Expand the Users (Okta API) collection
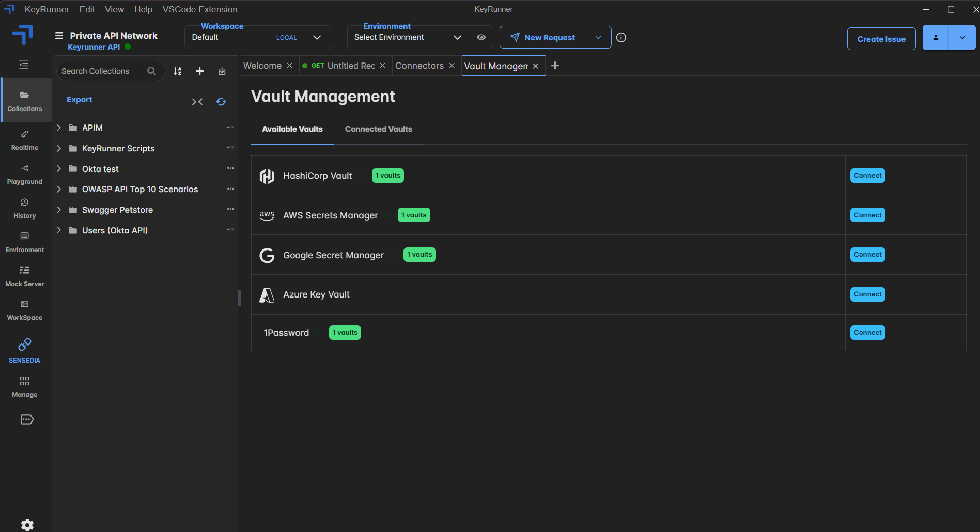980x532 pixels. [59, 230]
